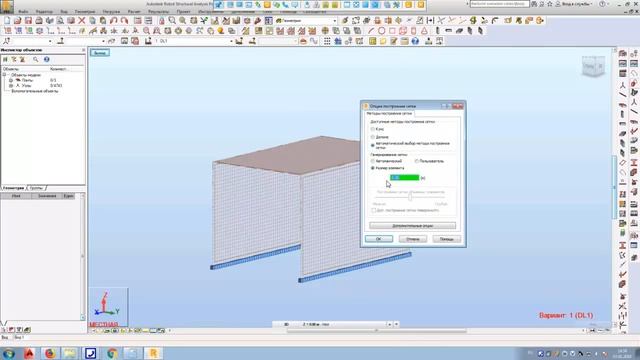
Task: Click the view cube in the 3D view
Action: (x=593, y=67)
